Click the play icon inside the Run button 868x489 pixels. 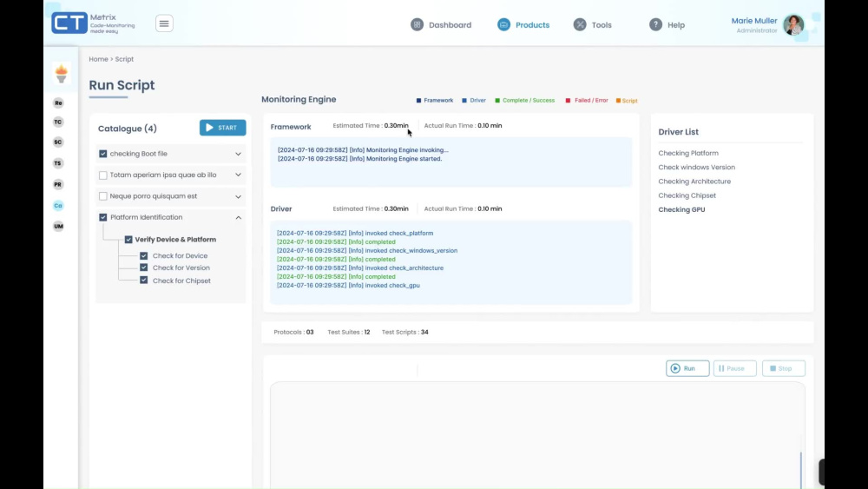pyautogui.click(x=675, y=368)
